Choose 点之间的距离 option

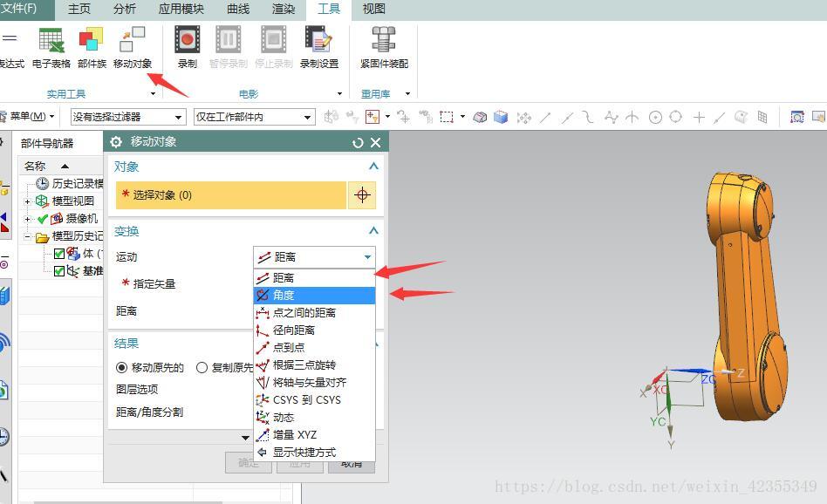click(314, 313)
